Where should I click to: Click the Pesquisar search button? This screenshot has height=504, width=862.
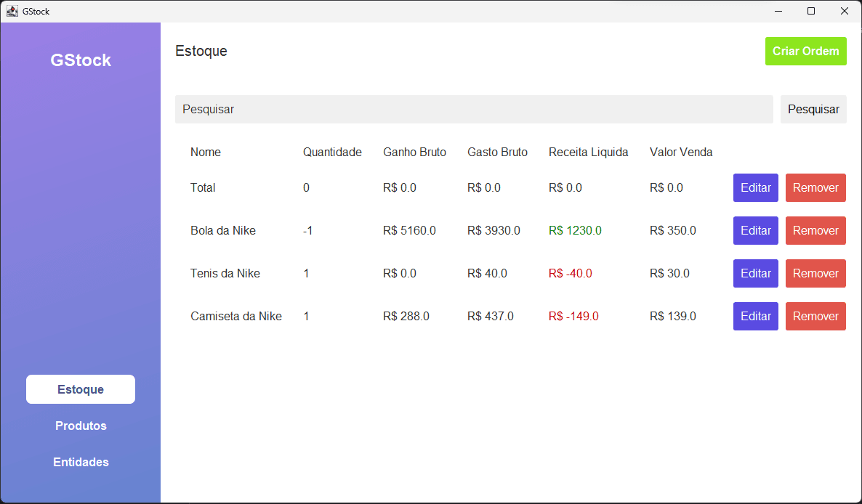(813, 109)
